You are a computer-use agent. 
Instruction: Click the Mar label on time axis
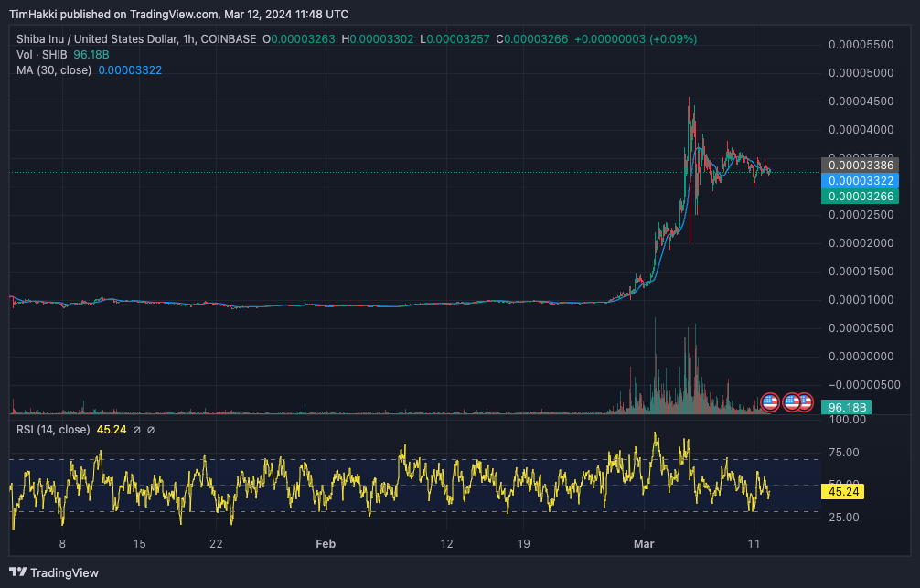point(644,544)
